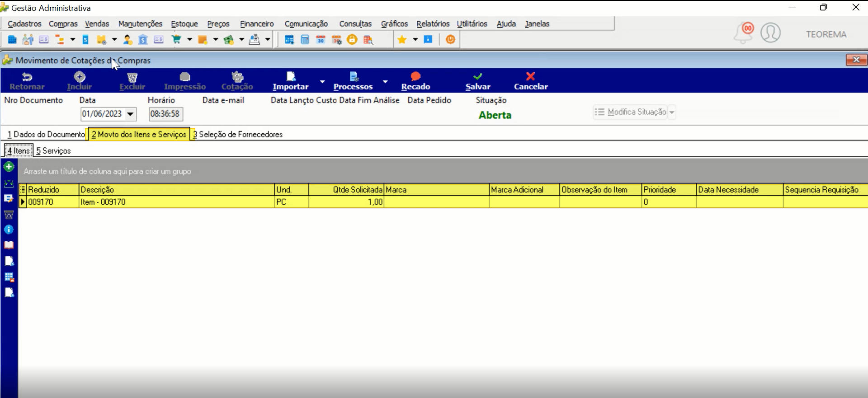Click the shopping cart toolbar icon

[176, 40]
